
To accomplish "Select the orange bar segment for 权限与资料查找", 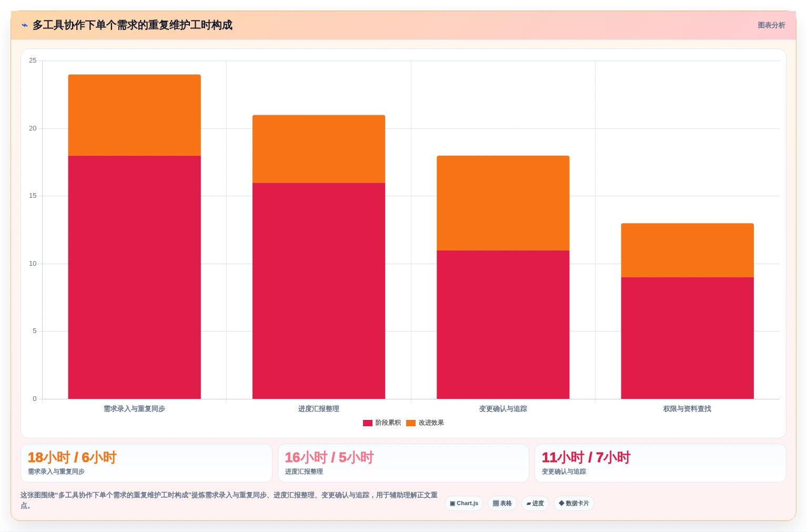I will pos(687,250).
